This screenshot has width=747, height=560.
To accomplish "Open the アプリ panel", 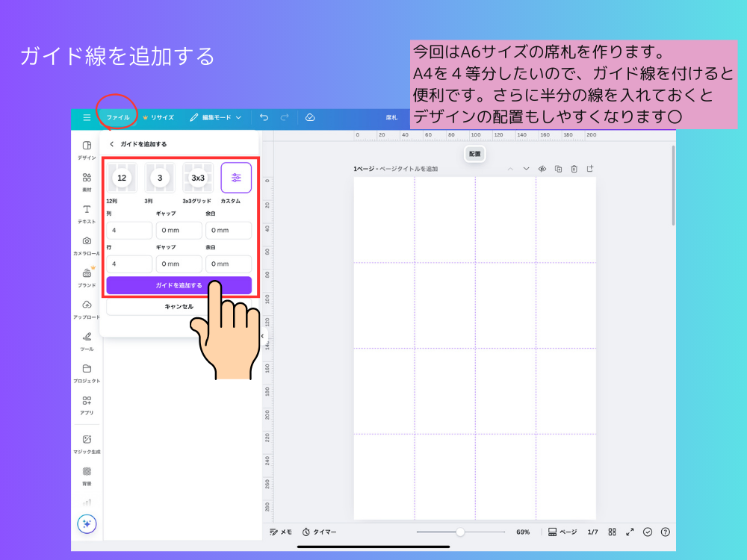I will tap(86, 402).
